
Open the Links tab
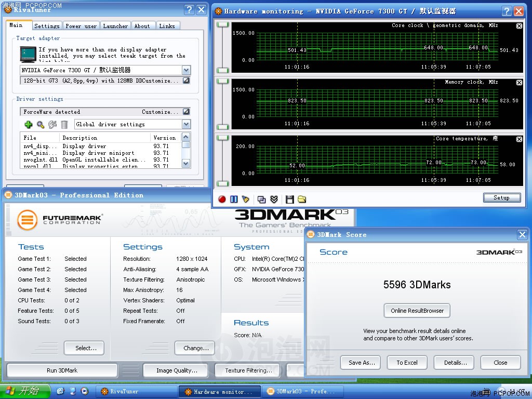(x=167, y=26)
